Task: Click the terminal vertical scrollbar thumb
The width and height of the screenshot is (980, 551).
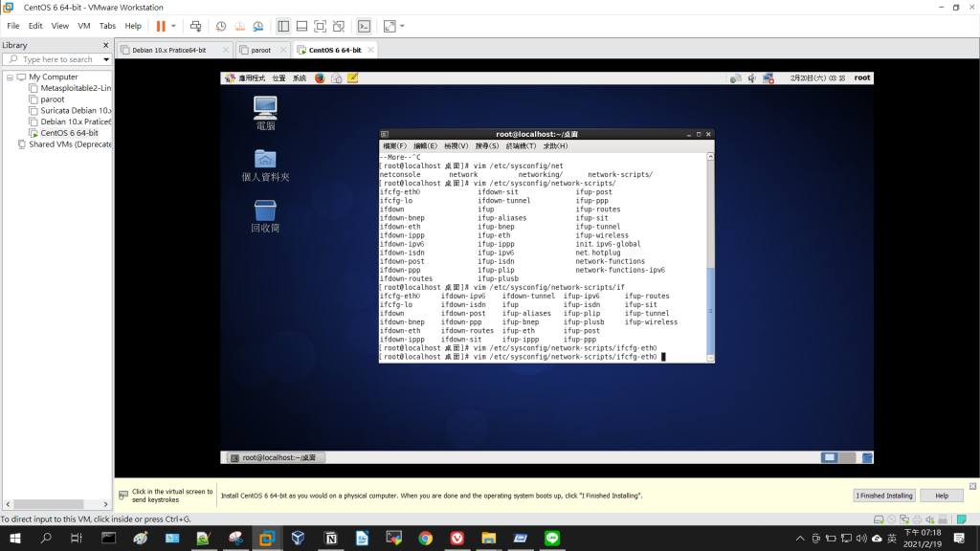Action: (711, 311)
